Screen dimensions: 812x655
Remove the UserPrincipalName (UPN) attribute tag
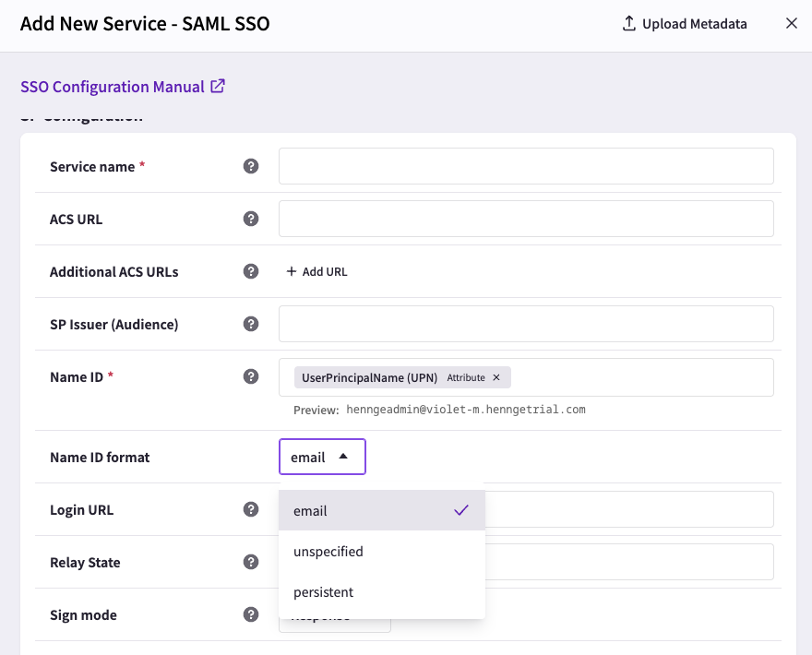click(496, 377)
